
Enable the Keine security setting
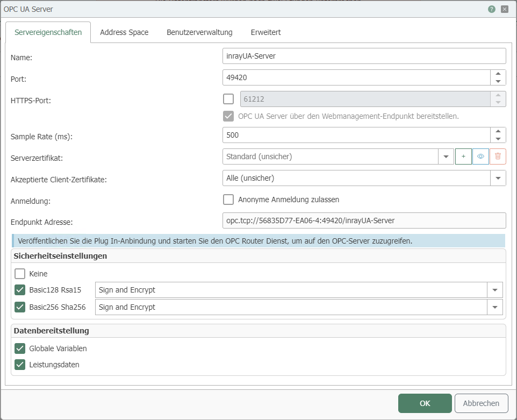[x=20, y=273]
